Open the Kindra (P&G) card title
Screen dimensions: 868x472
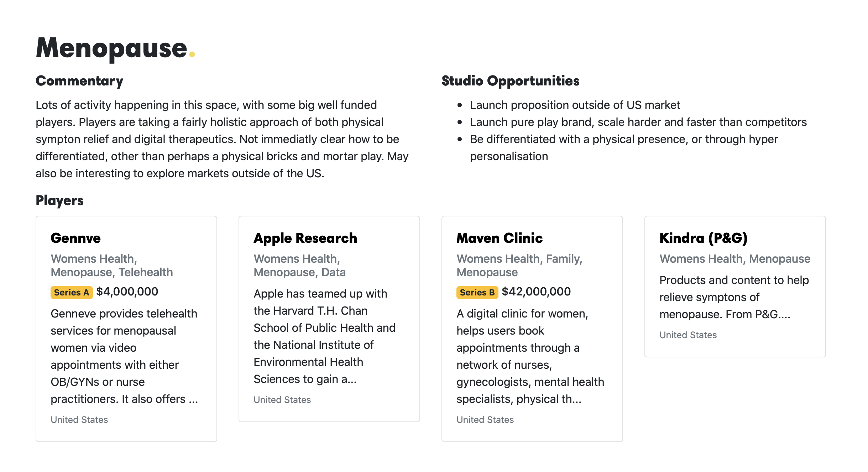pyautogui.click(x=703, y=238)
